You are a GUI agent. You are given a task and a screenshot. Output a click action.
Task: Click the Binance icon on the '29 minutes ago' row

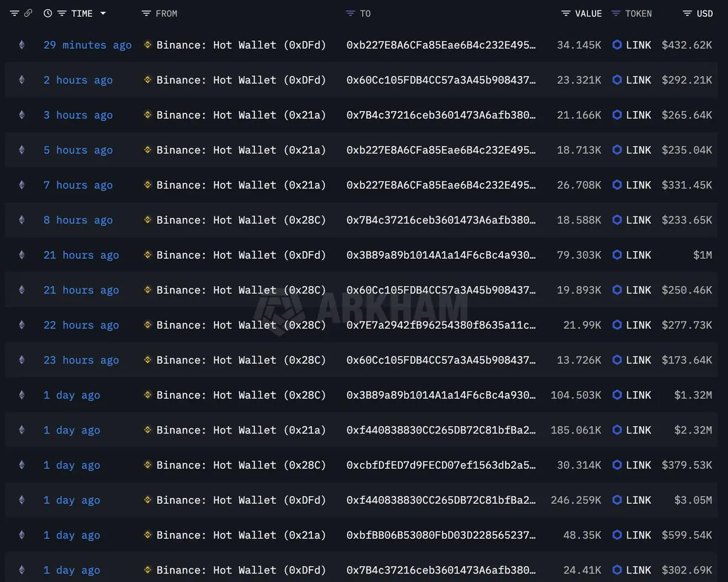(147, 44)
